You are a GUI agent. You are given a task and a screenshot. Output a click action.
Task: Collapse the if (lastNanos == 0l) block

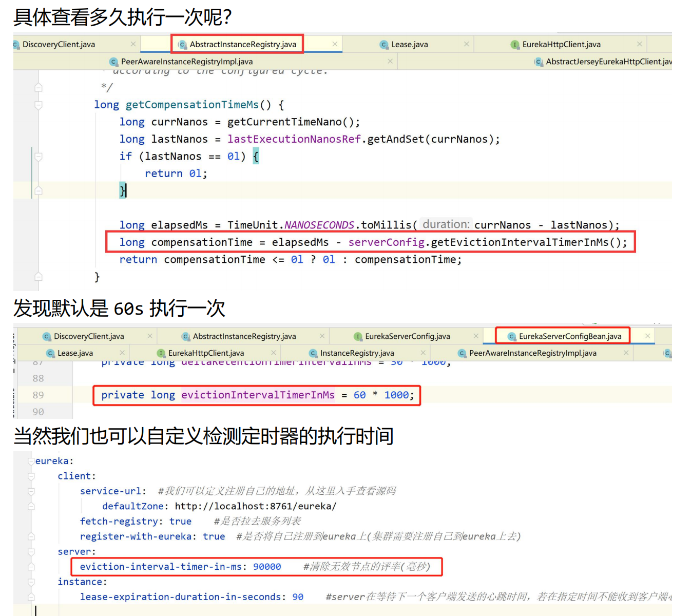pos(39,157)
